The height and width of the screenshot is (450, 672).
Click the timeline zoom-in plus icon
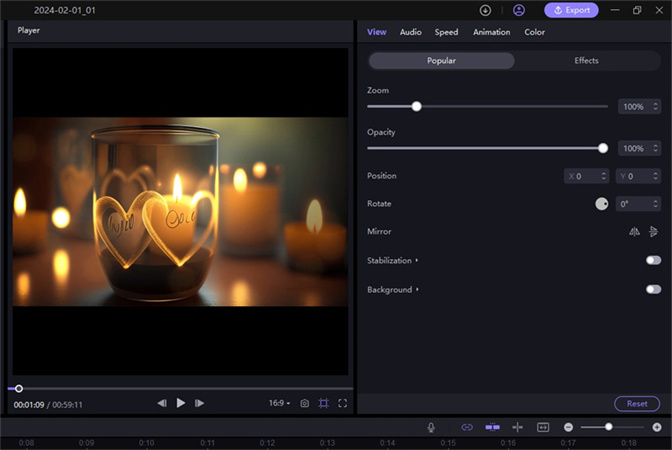(x=656, y=427)
